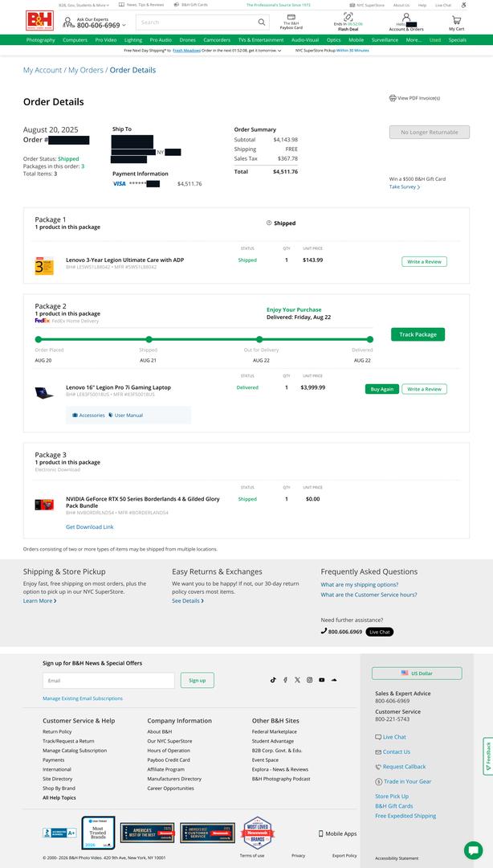Image resolution: width=493 pixels, height=868 pixels.
Task: Open Request Callback link
Action: click(x=401, y=767)
